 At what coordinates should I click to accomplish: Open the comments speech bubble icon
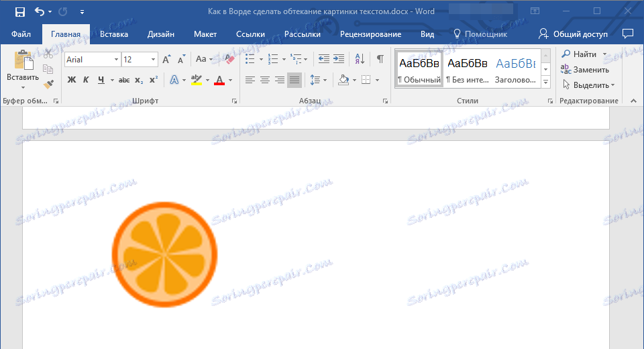pos(628,34)
